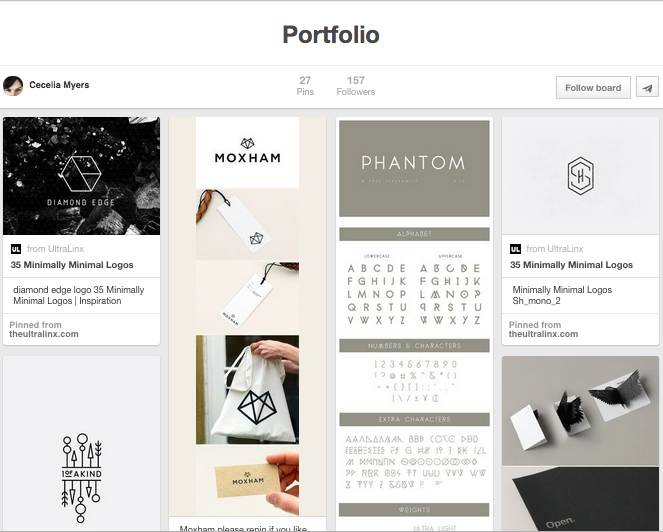Click the 35 Minimally Minimal Logos title, last column
The height and width of the screenshot is (532, 663).
tap(571, 265)
